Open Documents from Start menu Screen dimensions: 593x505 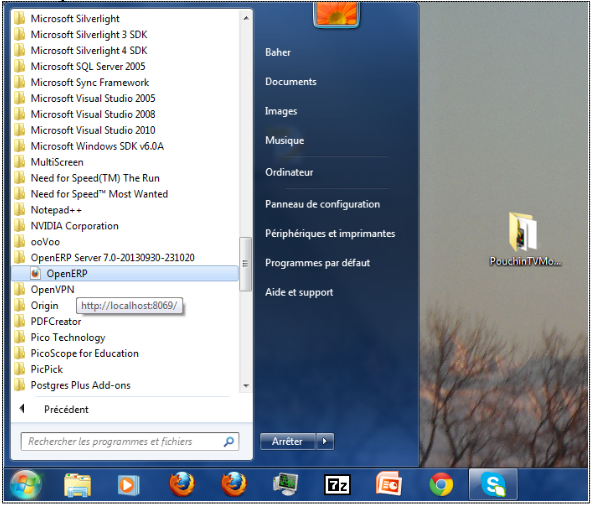click(x=290, y=81)
